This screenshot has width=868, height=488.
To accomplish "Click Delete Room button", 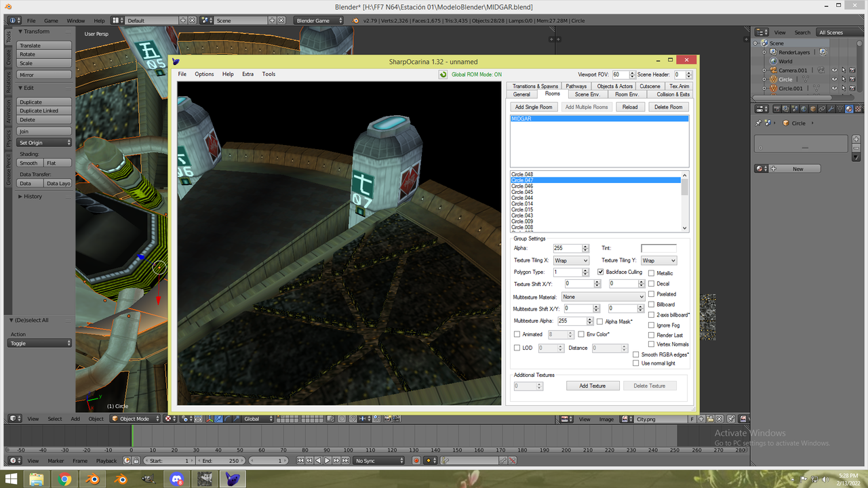I will 669,107.
